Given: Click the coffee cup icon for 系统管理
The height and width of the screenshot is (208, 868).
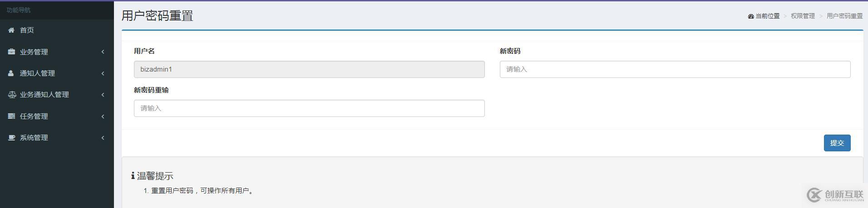Looking at the screenshot, I should coord(11,138).
